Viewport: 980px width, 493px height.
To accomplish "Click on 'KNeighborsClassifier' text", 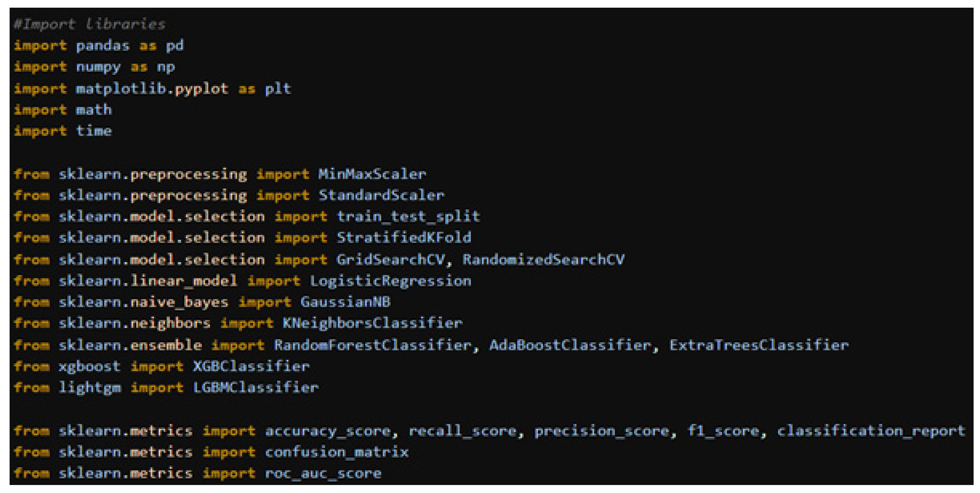I will point(373,323).
